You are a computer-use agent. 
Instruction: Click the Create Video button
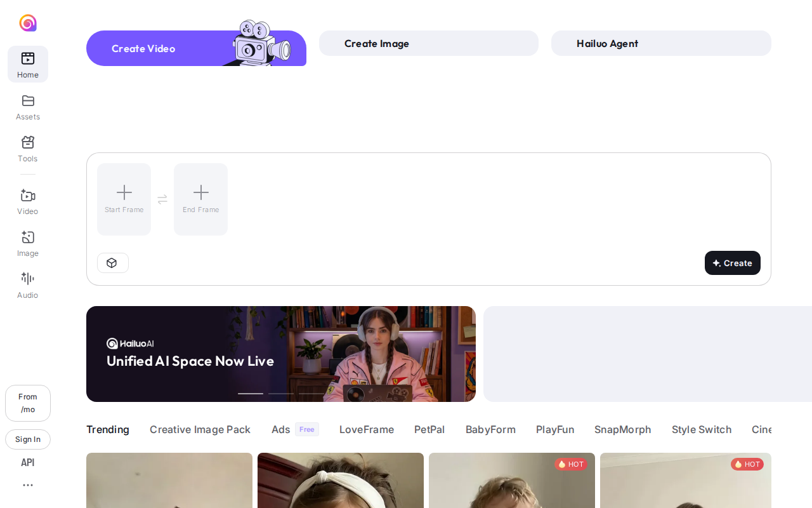196,48
